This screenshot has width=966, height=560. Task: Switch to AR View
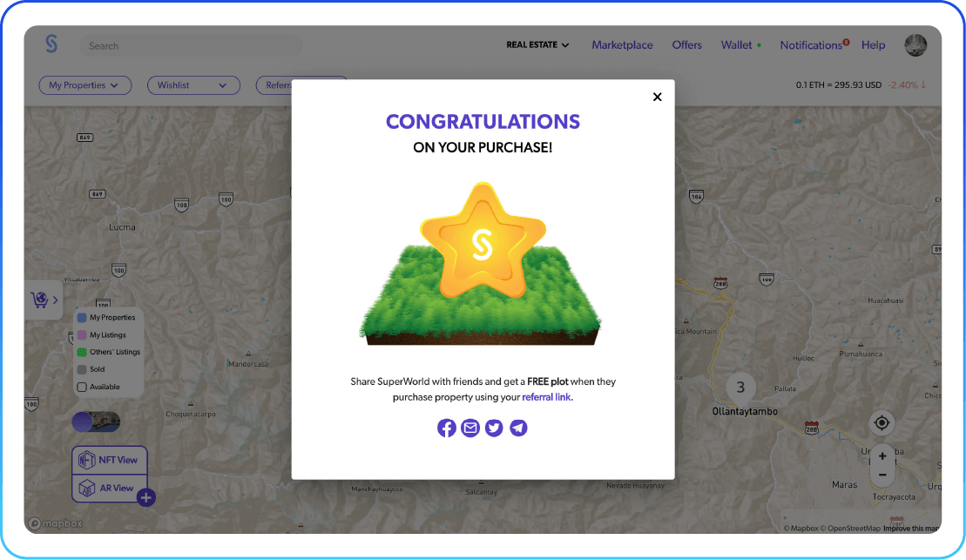click(110, 488)
